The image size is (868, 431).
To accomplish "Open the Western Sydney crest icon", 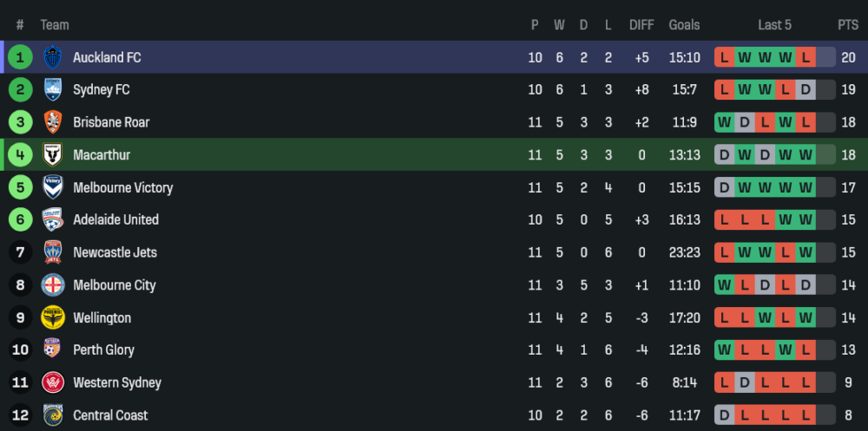I will point(53,382).
